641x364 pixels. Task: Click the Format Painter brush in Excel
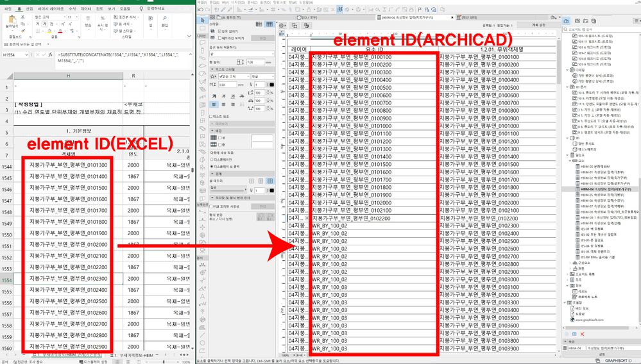pos(22,31)
